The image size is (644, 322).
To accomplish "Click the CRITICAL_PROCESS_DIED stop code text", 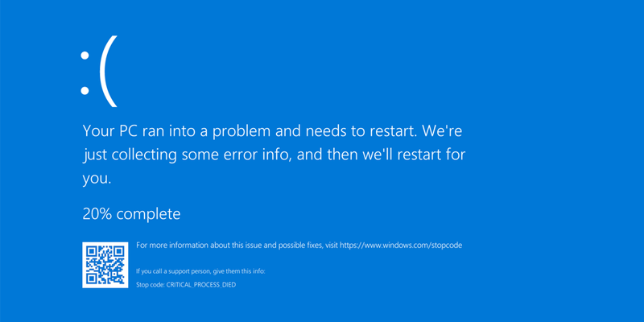I will [200, 285].
